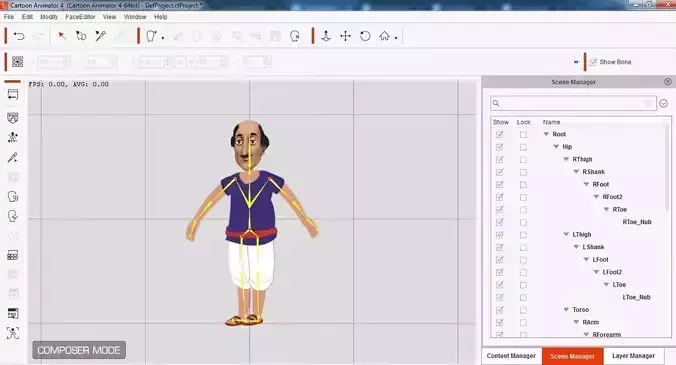Select the pen edit icon in sidebar
Image resolution: width=676 pixels, height=365 pixels.
point(13,157)
